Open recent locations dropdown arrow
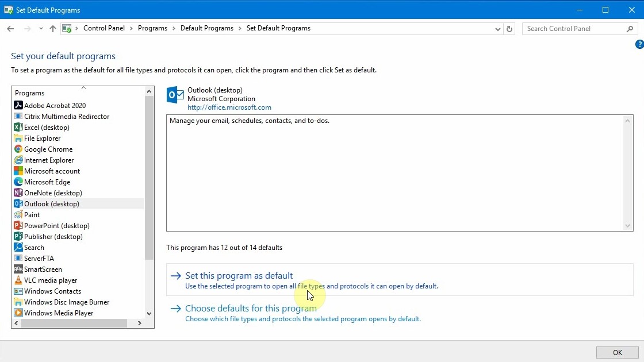Viewport: 644px width, 362px height. (x=41, y=28)
